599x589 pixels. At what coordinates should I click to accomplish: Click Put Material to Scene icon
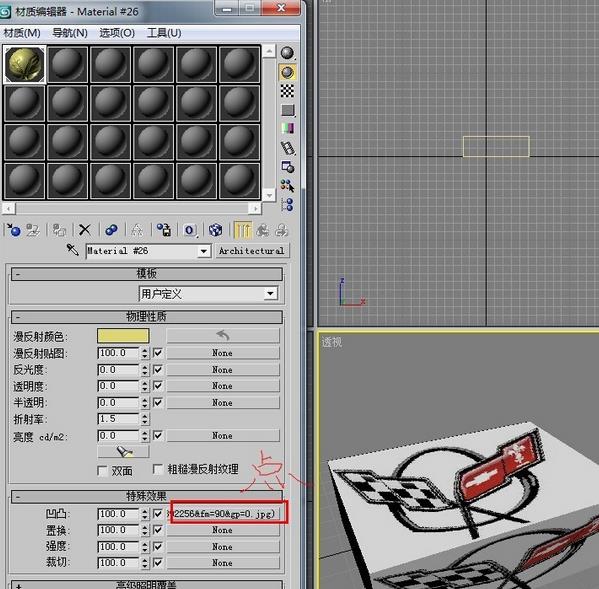coord(33,230)
